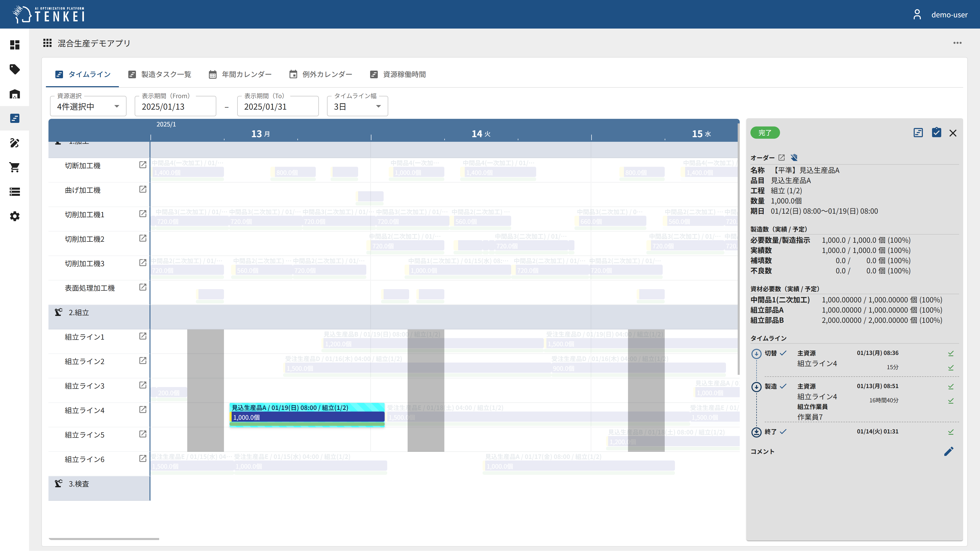
Task: Open the dashboard icon in left sidebar
Action: [x=15, y=45]
